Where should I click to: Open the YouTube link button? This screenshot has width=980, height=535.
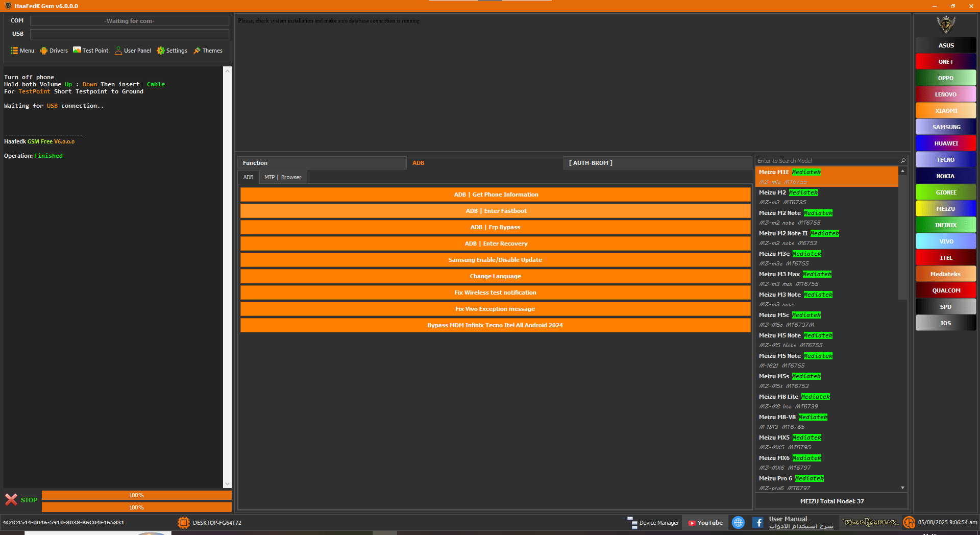click(x=705, y=523)
